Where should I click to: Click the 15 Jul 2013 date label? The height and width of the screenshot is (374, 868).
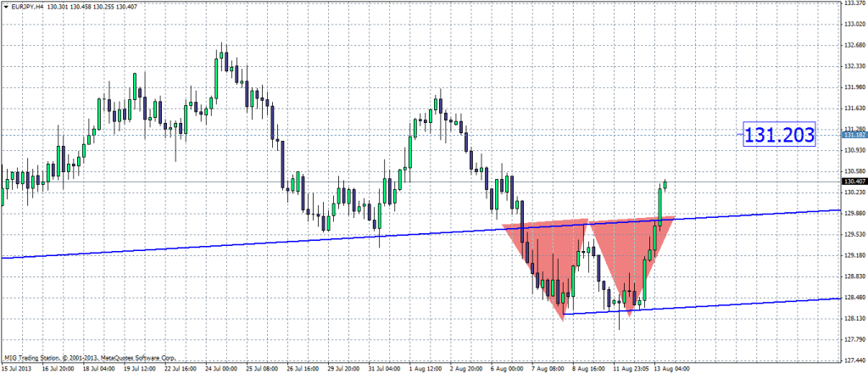(17, 369)
